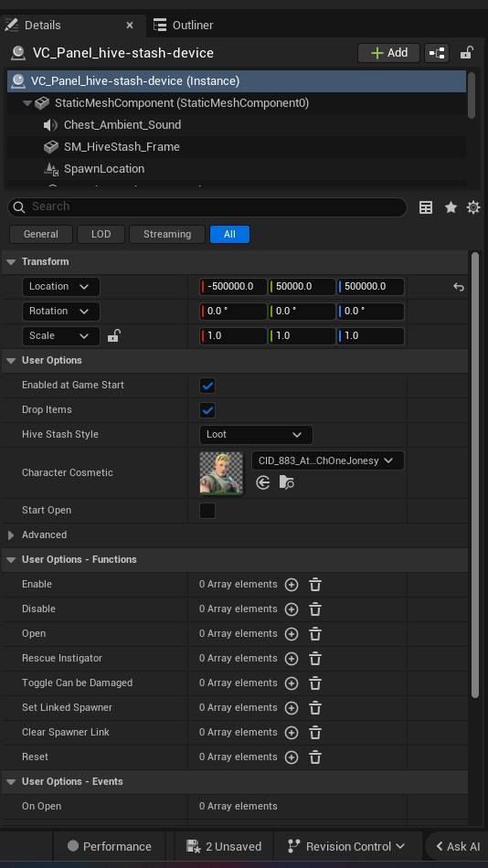Open details view settings gear

(473, 207)
